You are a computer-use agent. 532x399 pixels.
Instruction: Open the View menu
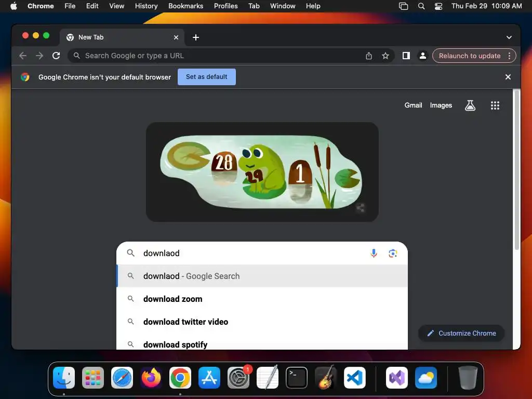pyautogui.click(x=116, y=6)
